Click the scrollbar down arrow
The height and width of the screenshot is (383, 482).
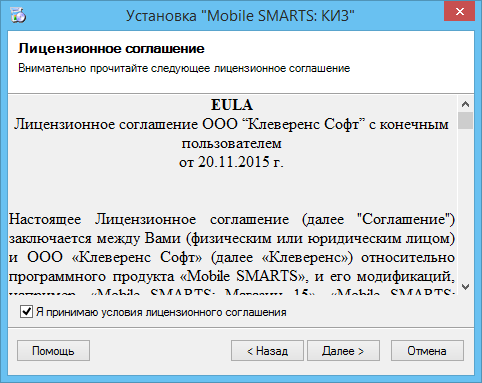465,287
